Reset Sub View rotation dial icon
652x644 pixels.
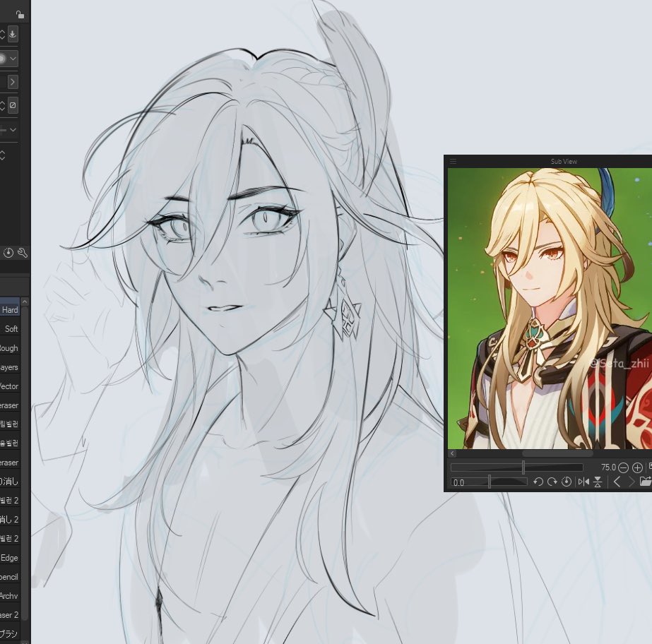pos(567,482)
